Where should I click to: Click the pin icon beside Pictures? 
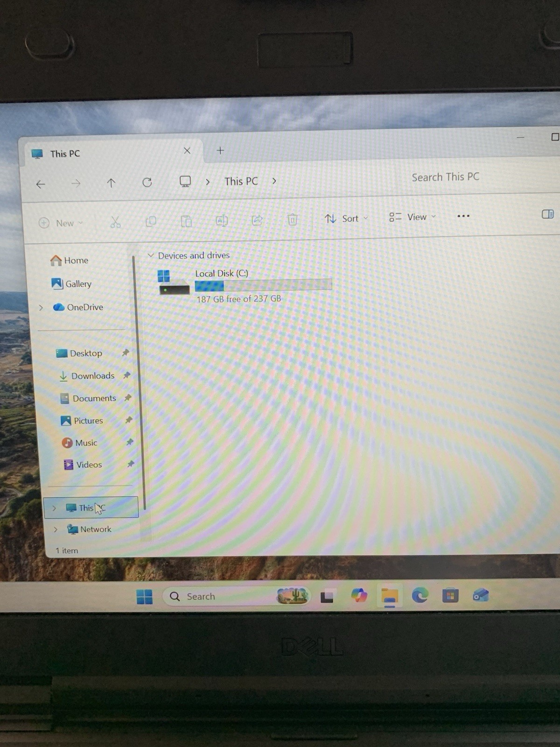click(x=129, y=420)
